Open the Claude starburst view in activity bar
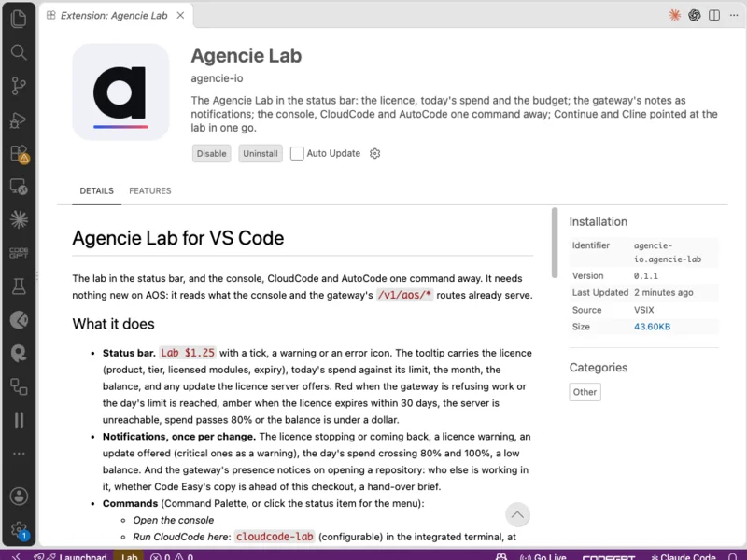Image resolution: width=747 pixels, height=560 pixels. [x=19, y=219]
